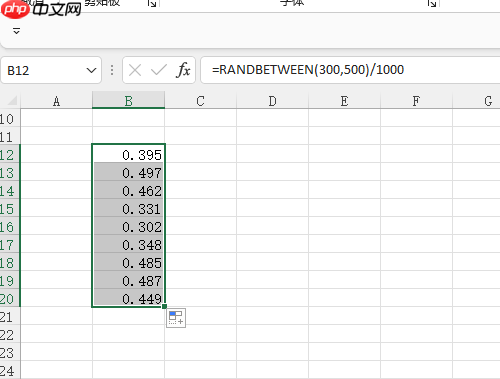500x379 pixels.
Task: Open Font group dialog launcher
Action: coord(432,3)
